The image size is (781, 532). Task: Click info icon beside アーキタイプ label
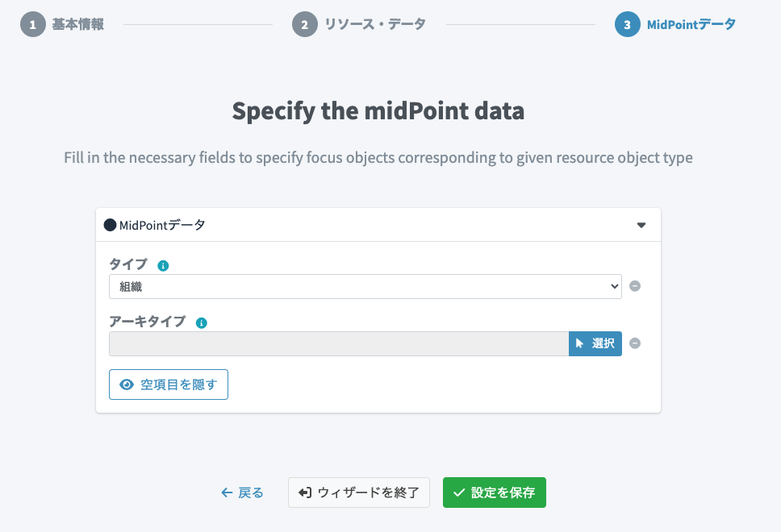click(202, 323)
